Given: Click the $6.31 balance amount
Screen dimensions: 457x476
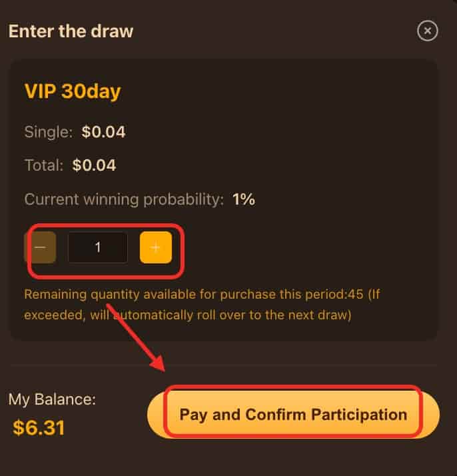Looking at the screenshot, I should pyautogui.click(x=39, y=427).
